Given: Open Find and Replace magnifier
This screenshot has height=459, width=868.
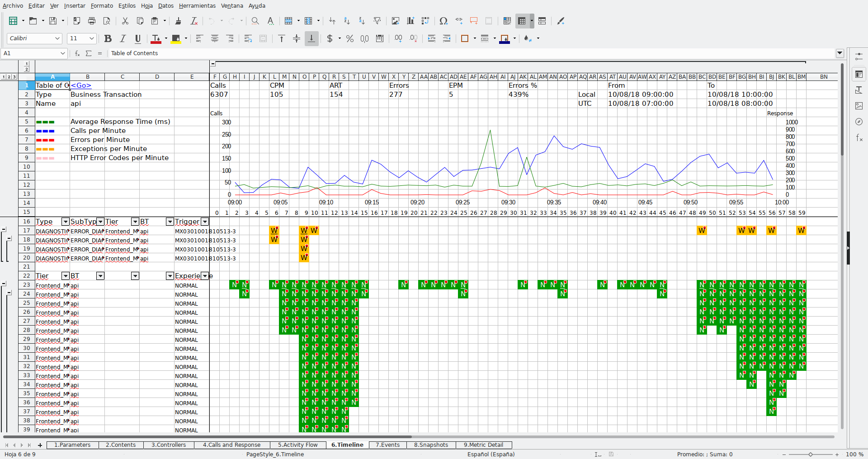Looking at the screenshot, I should tap(255, 21).
